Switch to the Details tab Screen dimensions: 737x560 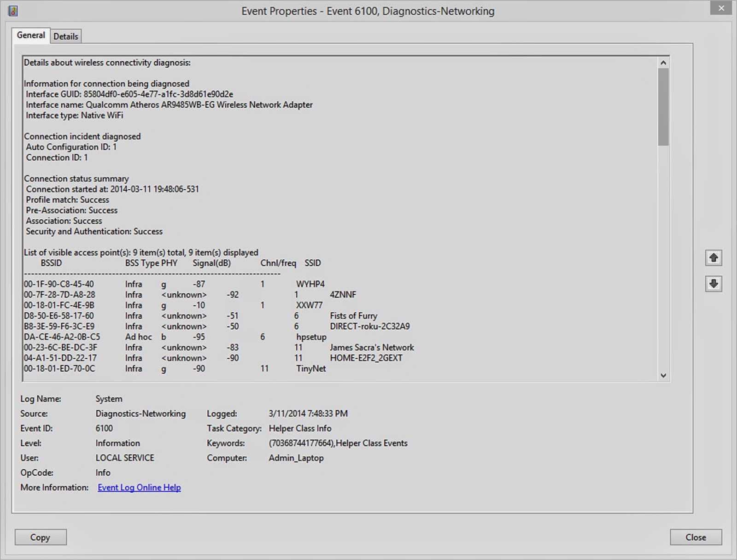pos(66,36)
